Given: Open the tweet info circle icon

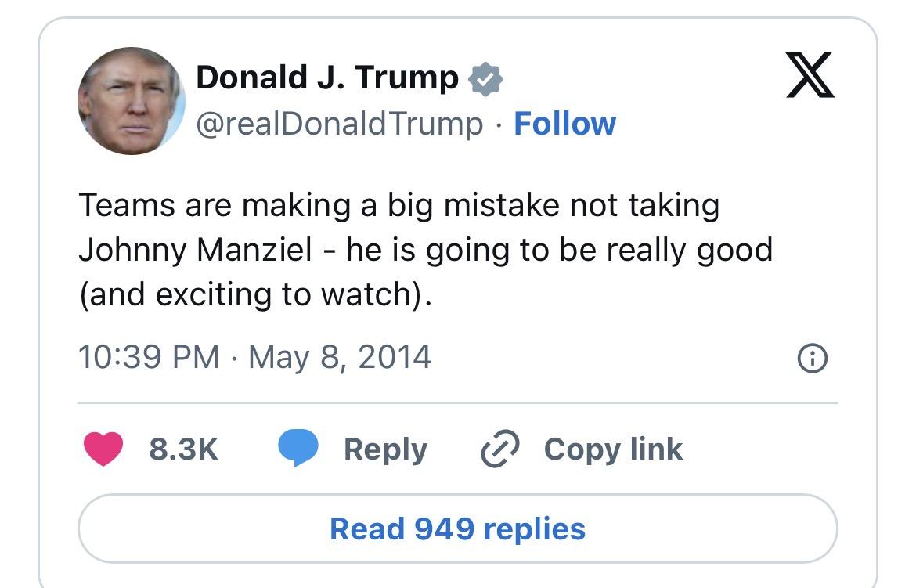Looking at the screenshot, I should (x=812, y=359).
